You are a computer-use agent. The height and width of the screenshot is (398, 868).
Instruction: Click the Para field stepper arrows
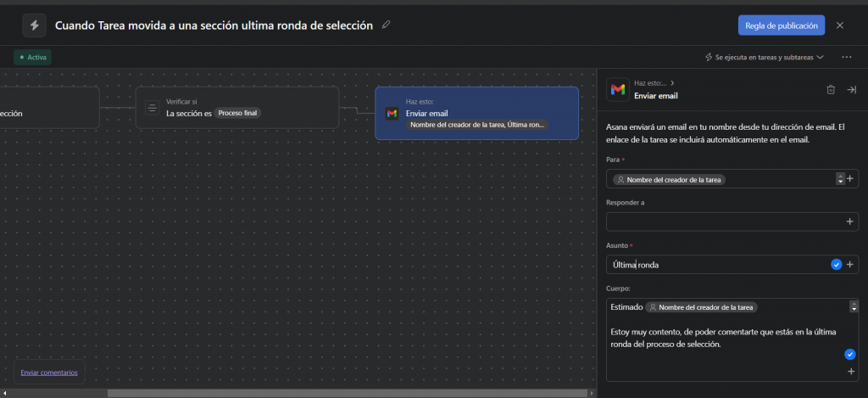click(840, 179)
